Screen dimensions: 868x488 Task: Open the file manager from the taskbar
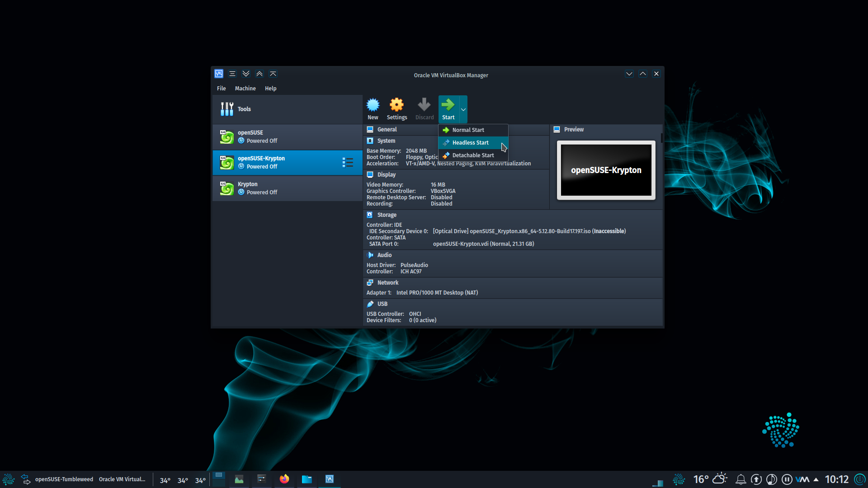[307, 479]
